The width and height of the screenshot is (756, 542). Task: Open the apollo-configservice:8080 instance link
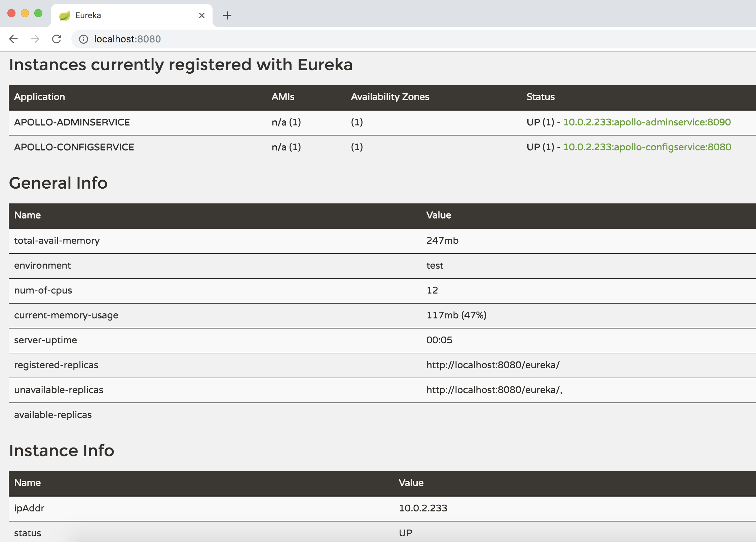point(647,147)
